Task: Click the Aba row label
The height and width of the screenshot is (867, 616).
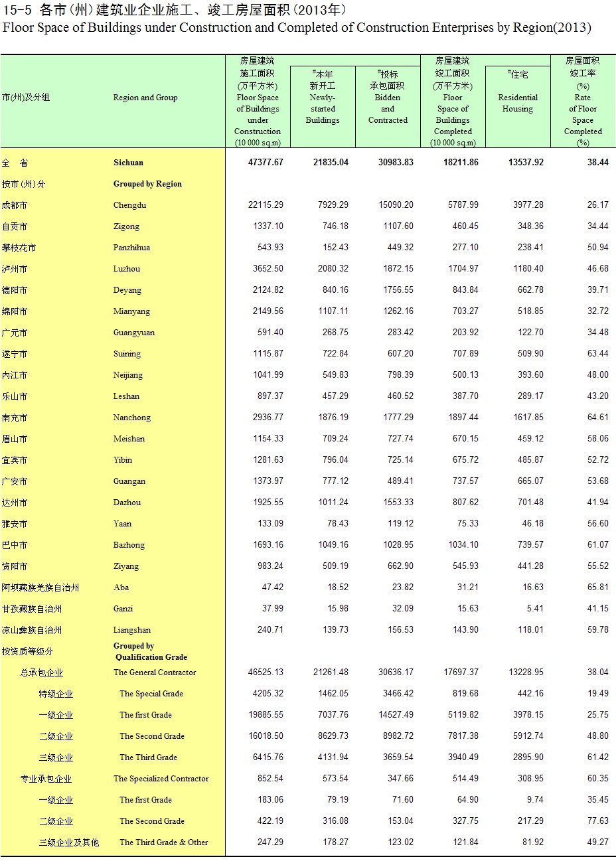Action: 121,588
